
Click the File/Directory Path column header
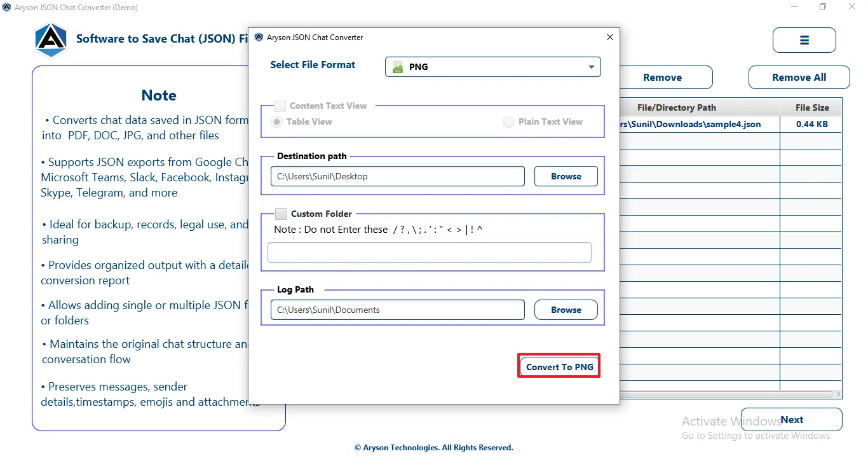coord(700,107)
